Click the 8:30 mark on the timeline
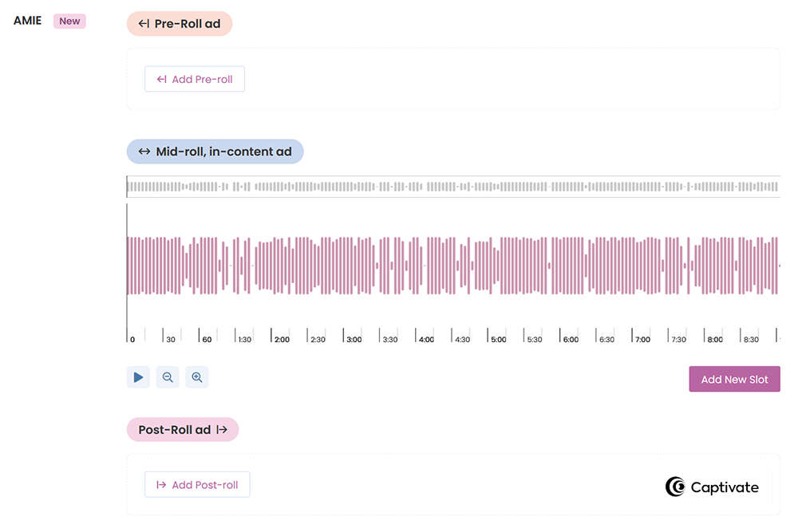The width and height of the screenshot is (798, 532). (751, 337)
